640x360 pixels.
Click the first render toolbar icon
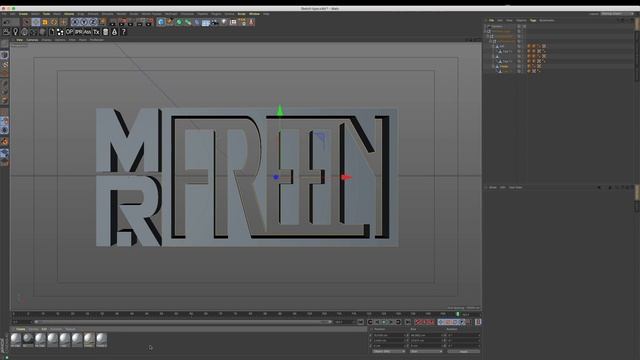coord(113,22)
